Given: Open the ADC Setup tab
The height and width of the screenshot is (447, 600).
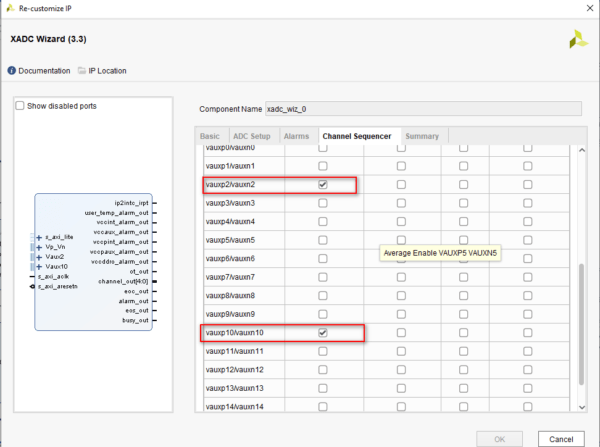Looking at the screenshot, I should point(251,135).
